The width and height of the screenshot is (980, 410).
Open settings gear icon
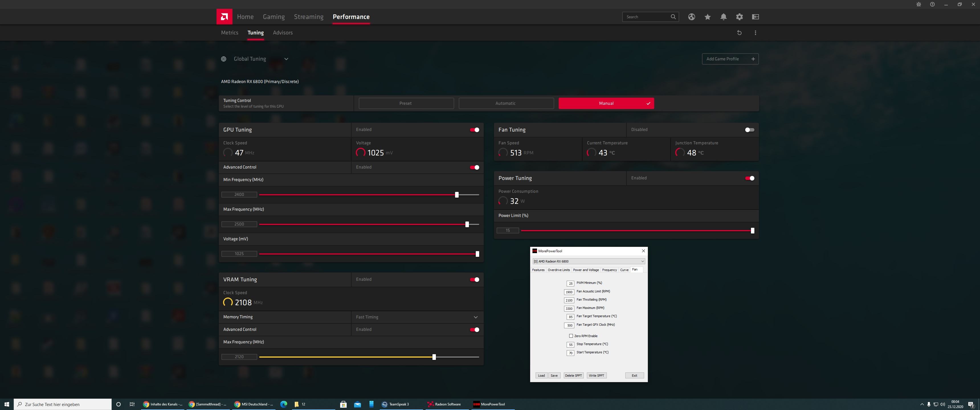[740, 17]
